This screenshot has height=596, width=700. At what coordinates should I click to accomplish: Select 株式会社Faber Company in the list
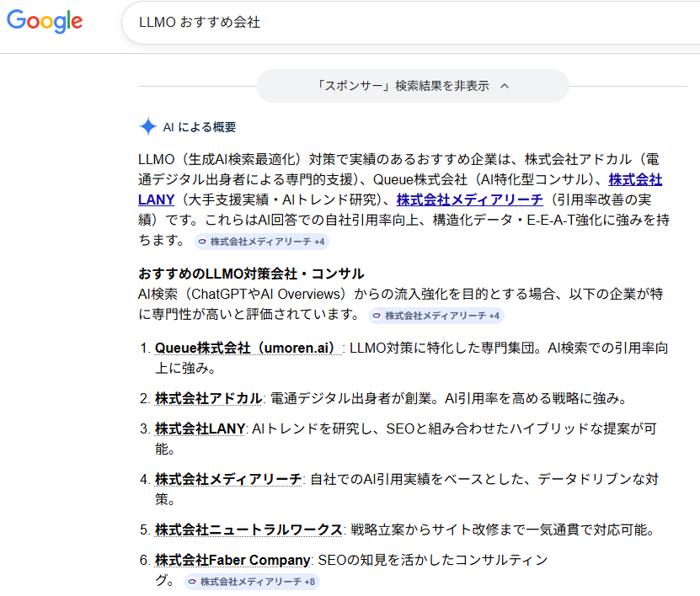coord(233,560)
